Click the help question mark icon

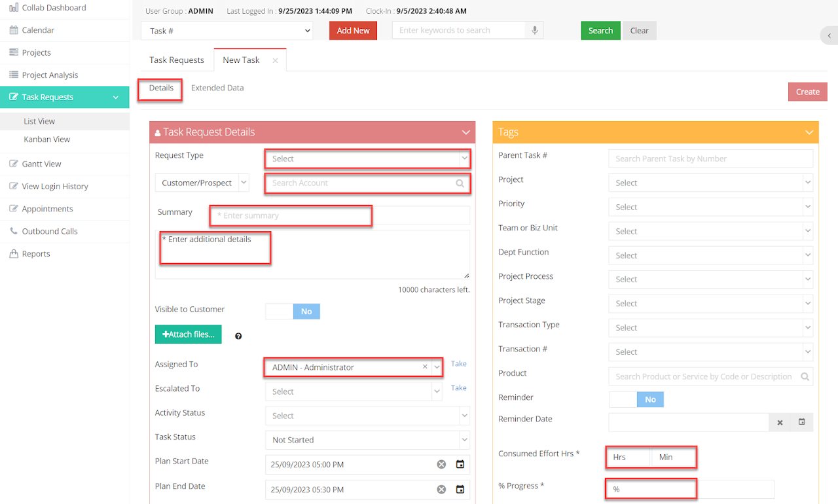[x=238, y=336]
